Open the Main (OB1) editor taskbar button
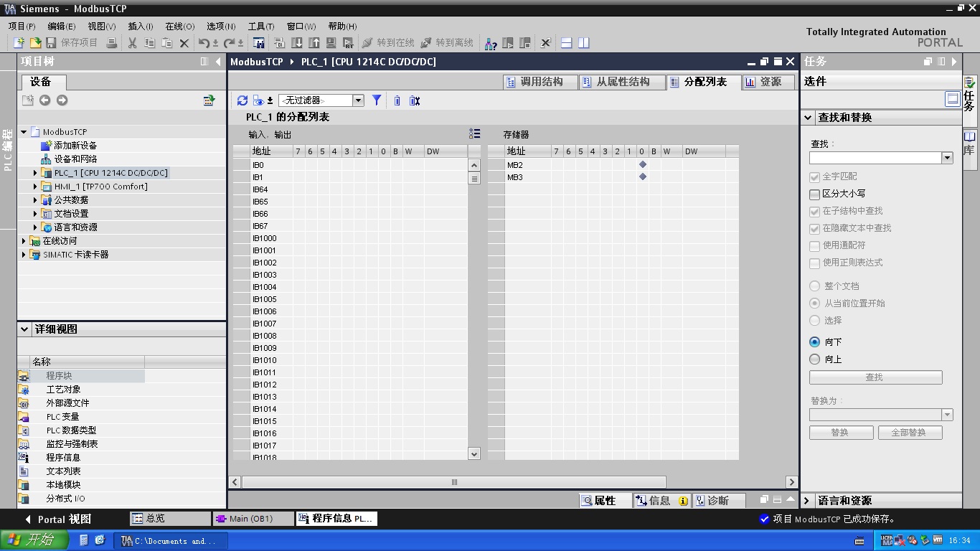980x551 pixels. pos(253,519)
